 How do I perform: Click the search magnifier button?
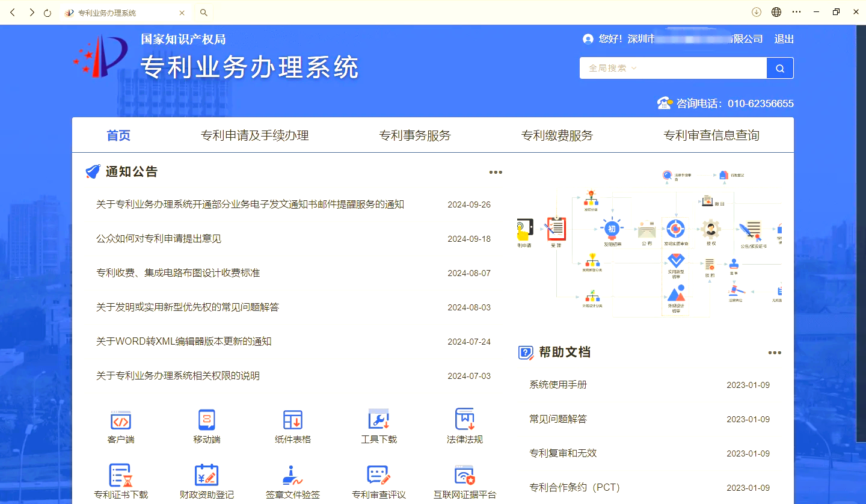coord(780,68)
